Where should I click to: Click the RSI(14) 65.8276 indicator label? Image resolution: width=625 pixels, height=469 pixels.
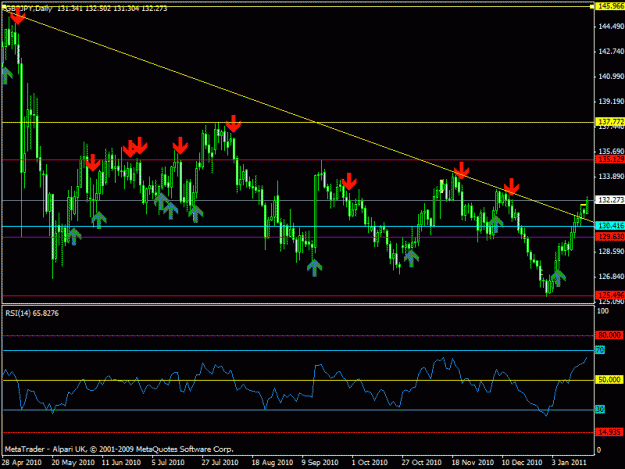(32, 313)
